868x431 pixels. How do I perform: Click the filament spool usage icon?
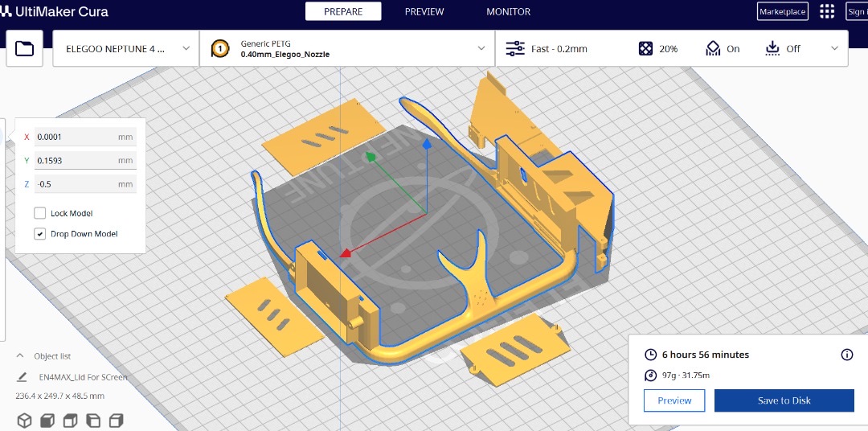[x=651, y=376]
